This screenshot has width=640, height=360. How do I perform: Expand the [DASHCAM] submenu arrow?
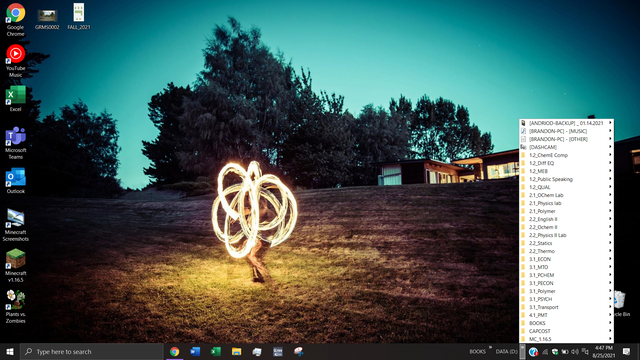610,147
